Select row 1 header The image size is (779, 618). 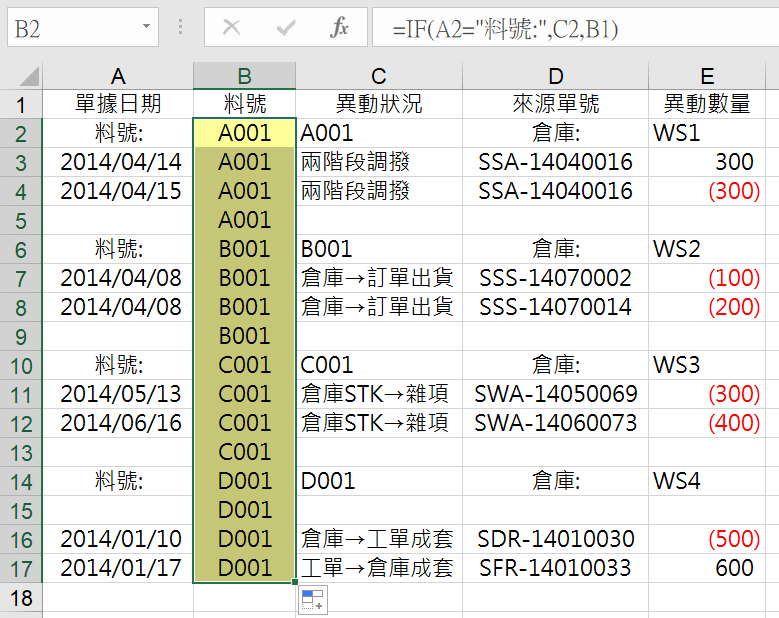click(x=21, y=104)
